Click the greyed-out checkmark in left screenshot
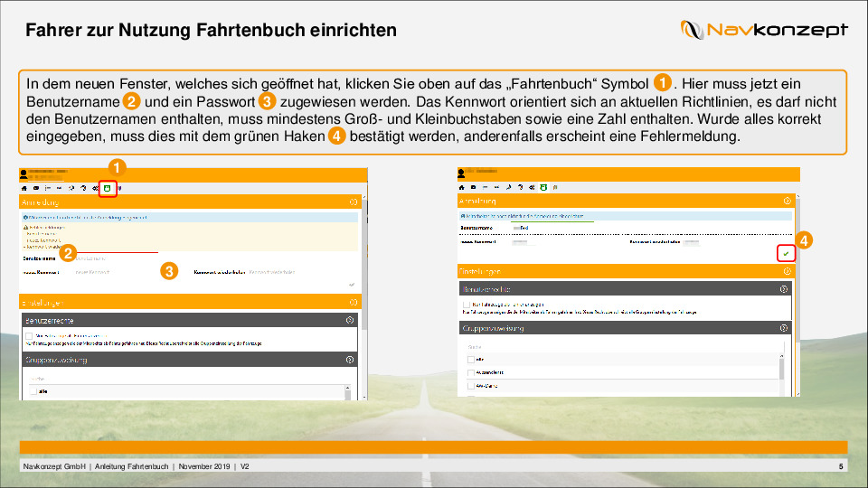 (351, 284)
